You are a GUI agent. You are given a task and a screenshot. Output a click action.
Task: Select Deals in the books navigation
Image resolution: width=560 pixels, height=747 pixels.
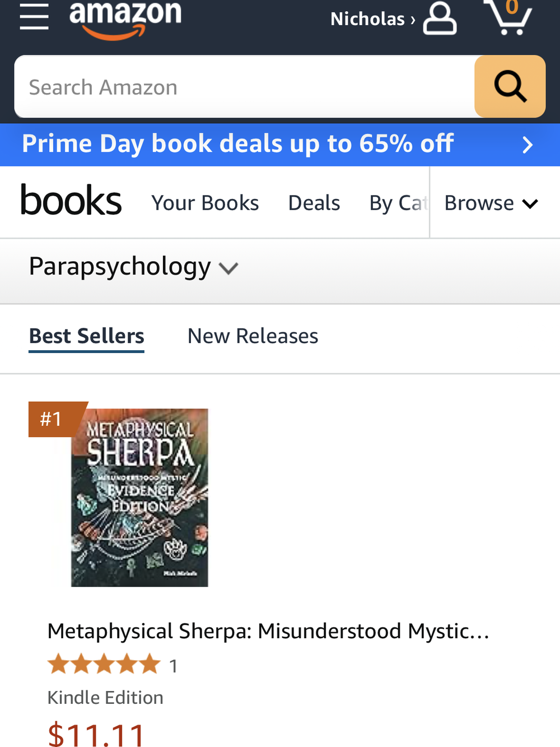[x=314, y=203]
